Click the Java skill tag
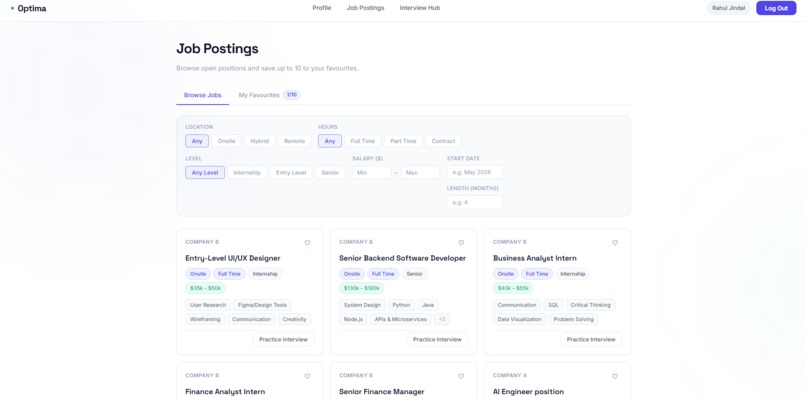Viewport: 806px width, 398px height. pos(428,305)
